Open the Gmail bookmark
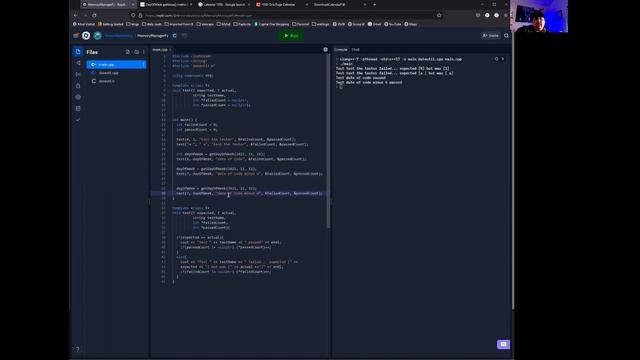Viewport: 640px width, 360px height. coord(374,24)
